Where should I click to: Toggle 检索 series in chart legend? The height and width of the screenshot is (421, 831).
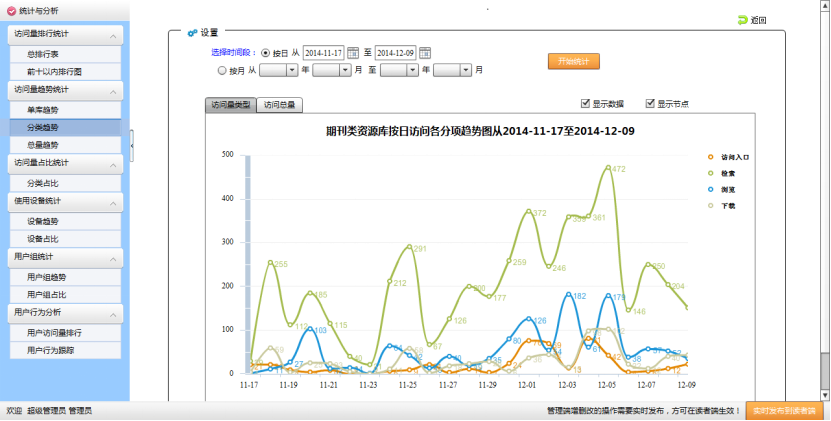point(711,173)
